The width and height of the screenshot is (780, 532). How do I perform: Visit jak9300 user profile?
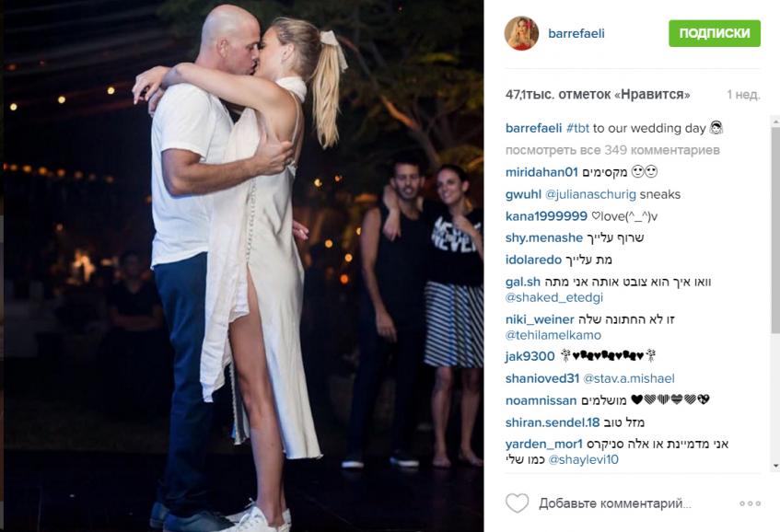(530, 356)
